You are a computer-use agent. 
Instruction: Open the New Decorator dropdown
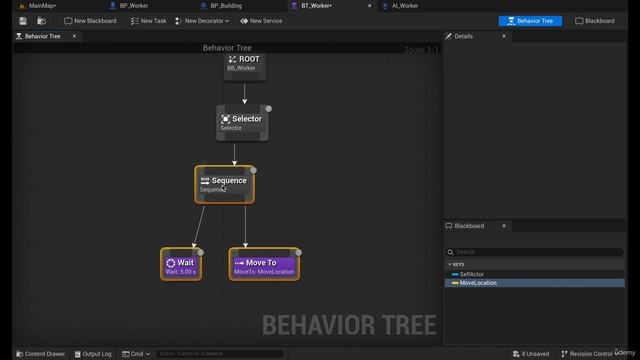click(x=202, y=21)
